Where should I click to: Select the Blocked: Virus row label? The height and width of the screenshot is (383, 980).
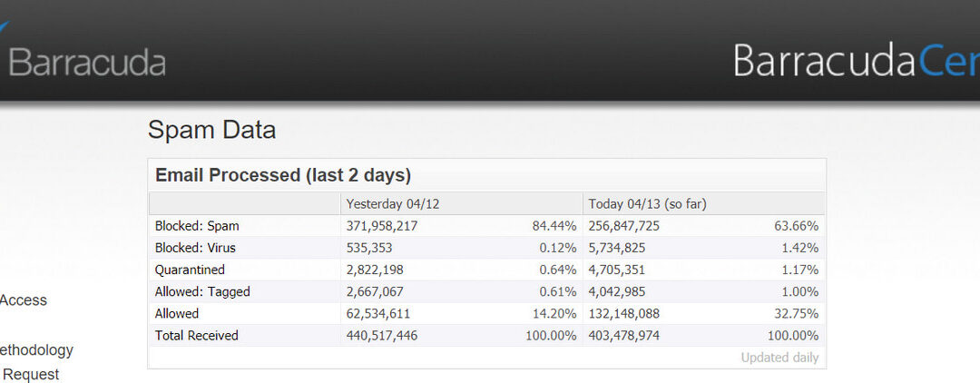197,248
